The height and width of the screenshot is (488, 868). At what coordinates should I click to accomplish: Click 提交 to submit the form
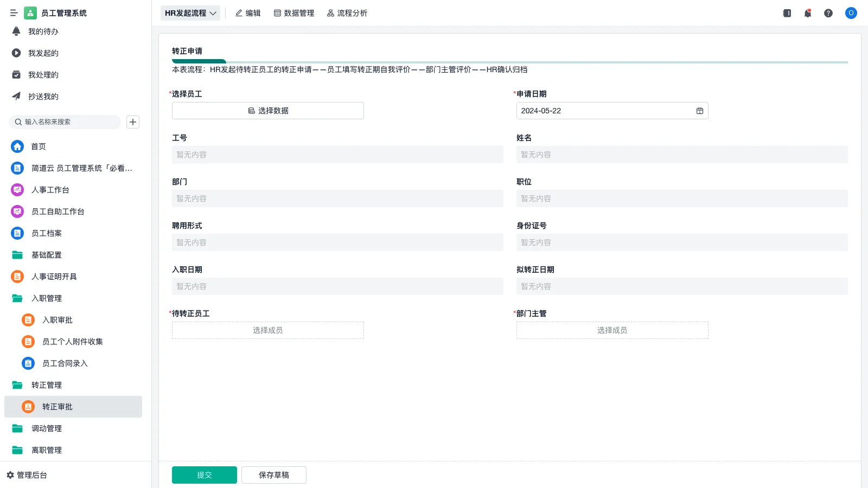tap(204, 474)
